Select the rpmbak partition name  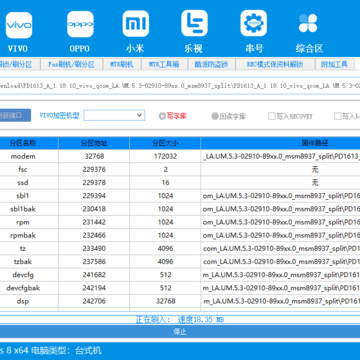tap(23, 235)
